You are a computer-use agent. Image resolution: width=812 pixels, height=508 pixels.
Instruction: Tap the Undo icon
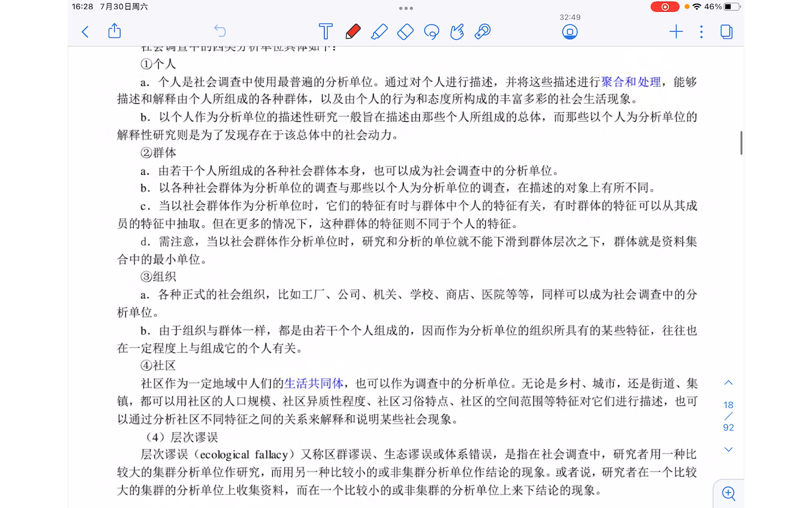pos(220,31)
